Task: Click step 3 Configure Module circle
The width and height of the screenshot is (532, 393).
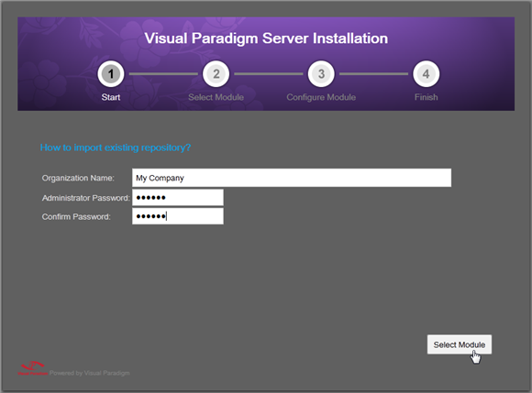Action: point(321,74)
